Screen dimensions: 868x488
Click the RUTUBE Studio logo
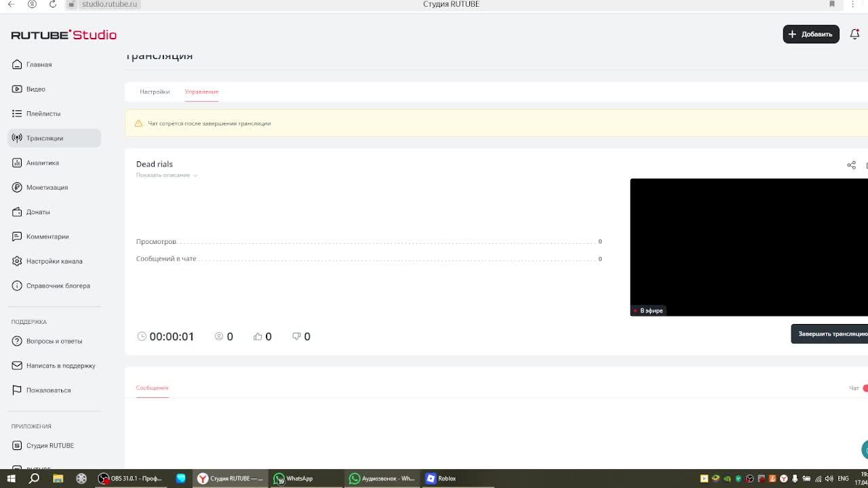click(64, 35)
